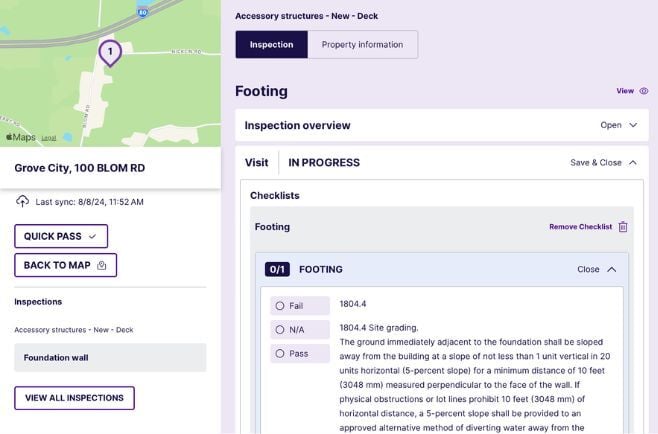Click the trash icon beside Remove Checklist
Screen dimensions: 658x434
(x=623, y=227)
